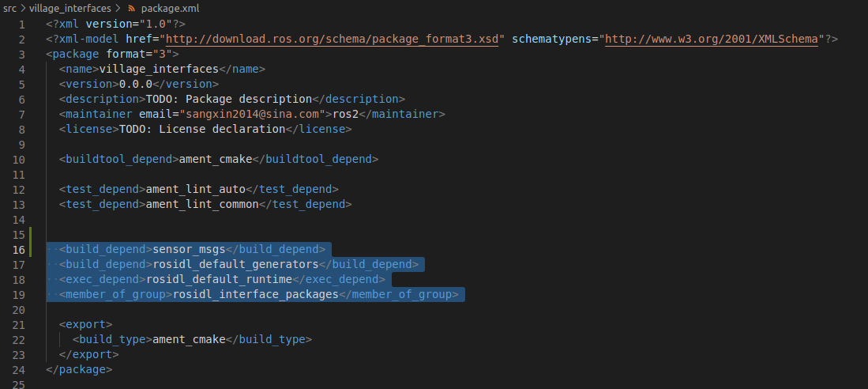Screen dimensions: 868x389
Task: Open the village_interfaces breadcrumb folder
Action: [x=70, y=7]
